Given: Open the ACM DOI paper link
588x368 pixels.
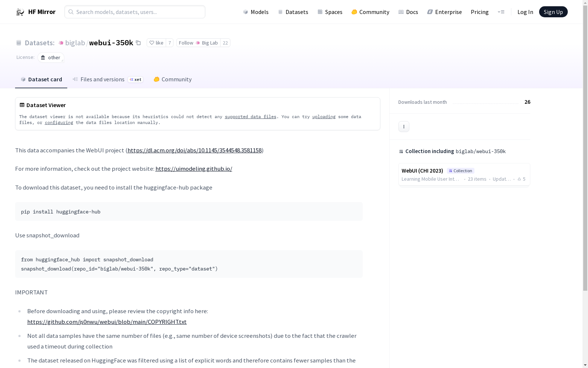Looking at the screenshot, I should point(194,150).
